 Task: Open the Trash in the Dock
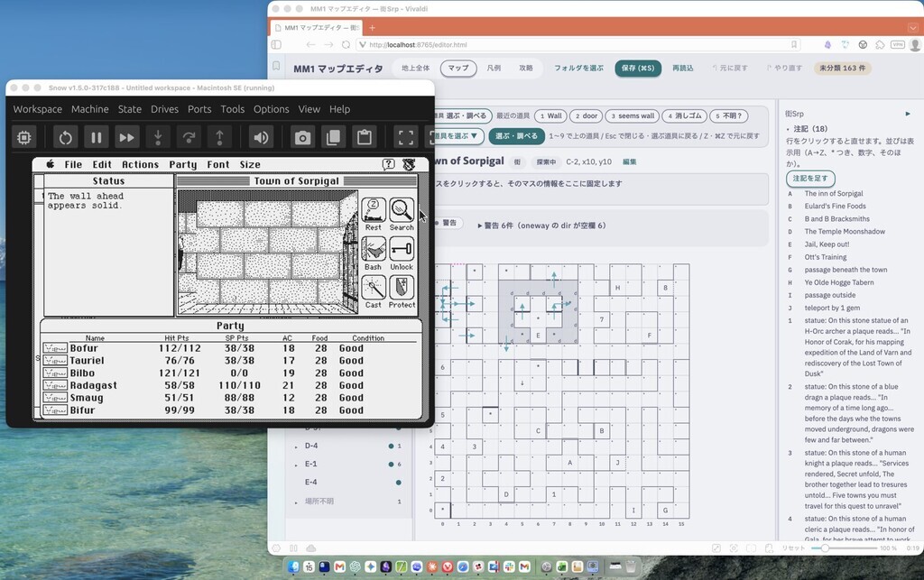coord(631,567)
